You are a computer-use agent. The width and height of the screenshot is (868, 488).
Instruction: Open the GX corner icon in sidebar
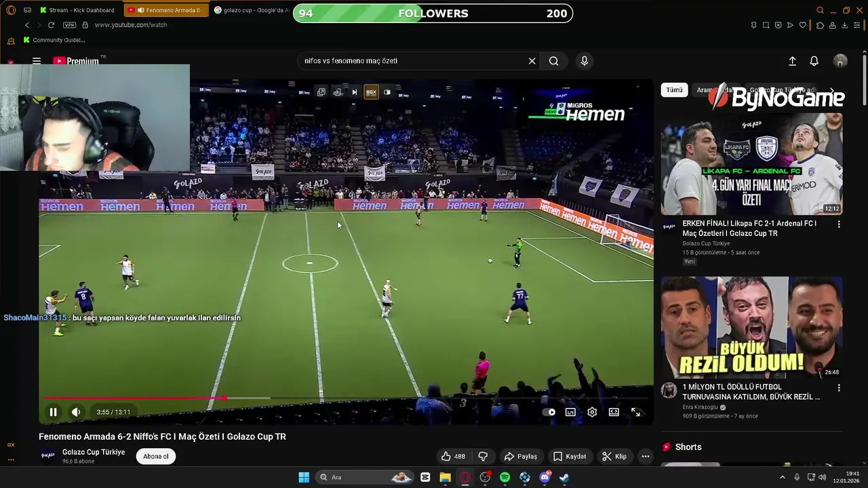click(x=10, y=445)
